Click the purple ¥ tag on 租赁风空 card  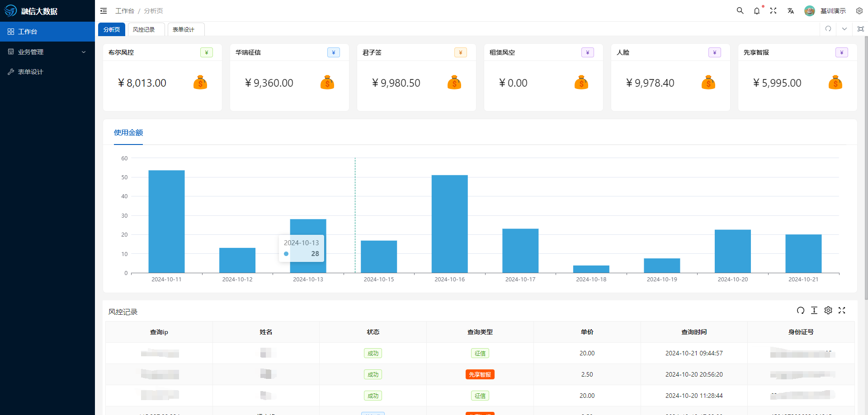tap(588, 52)
